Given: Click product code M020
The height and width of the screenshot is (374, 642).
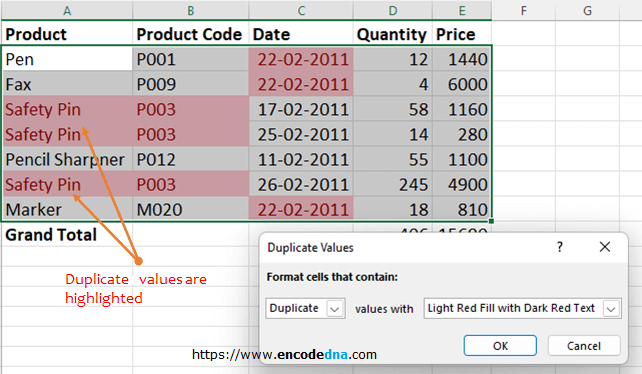Looking at the screenshot, I should click(191, 209).
